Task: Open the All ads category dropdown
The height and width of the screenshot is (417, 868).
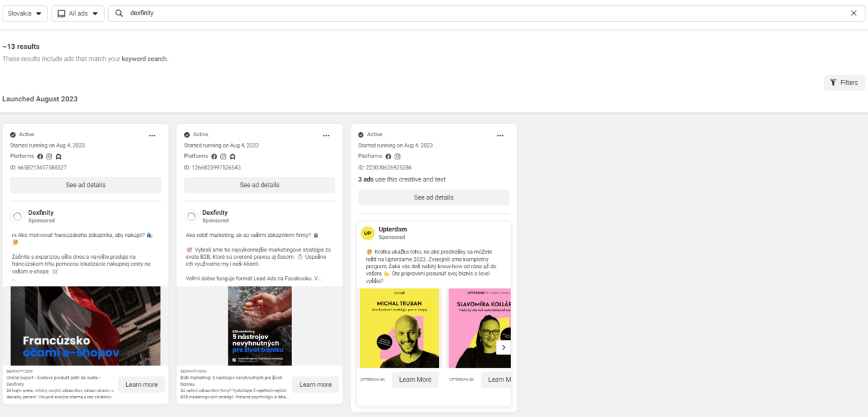Action: [78, 13]
